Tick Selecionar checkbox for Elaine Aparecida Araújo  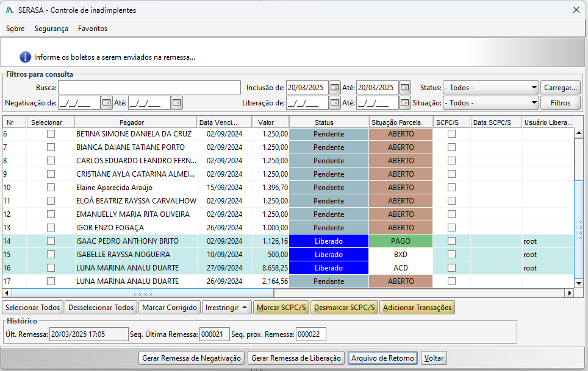(51, 188)
